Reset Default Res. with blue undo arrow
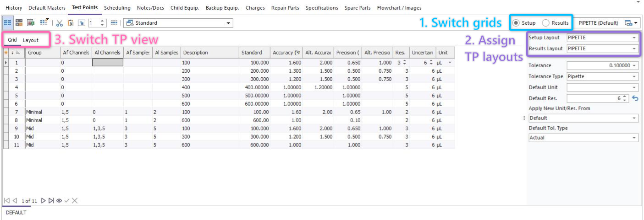The width and height of the screenshot is (644, 220). click(635, 98)
